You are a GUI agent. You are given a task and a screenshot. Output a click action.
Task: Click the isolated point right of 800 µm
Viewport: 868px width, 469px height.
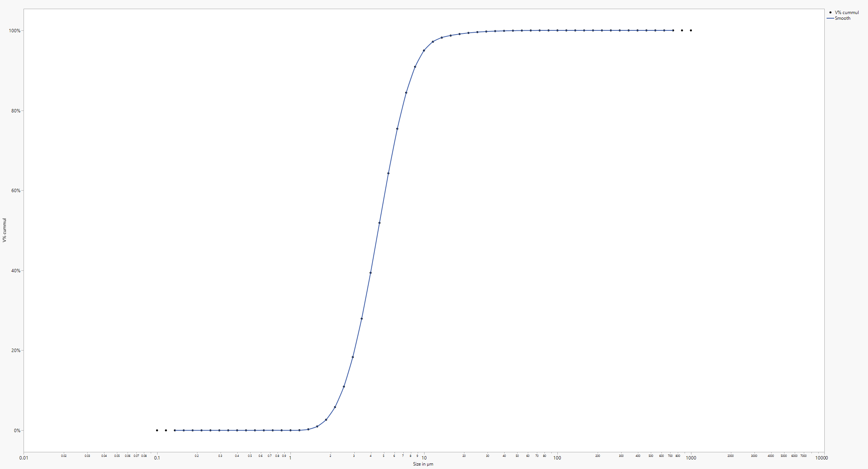click(x=681, y=30)
